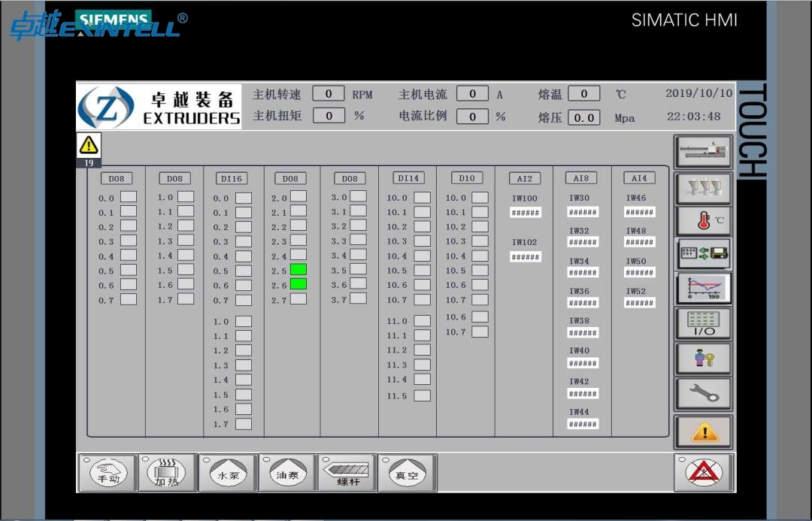Click the SIMATIC HMI label
Image resolution: width=812 pixels, height=521 pixels.
click(684, 20)
